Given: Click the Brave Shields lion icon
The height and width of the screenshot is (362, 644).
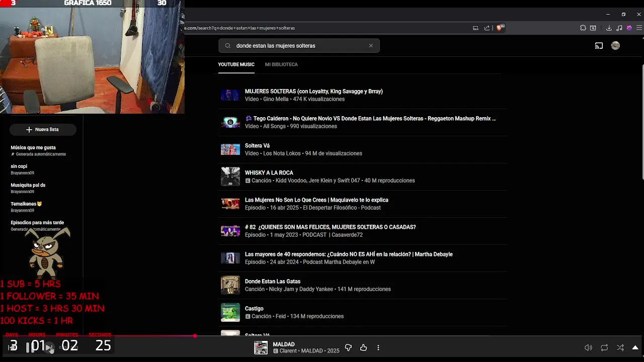Looking at the screenshot, I should (x=499, y=28).
